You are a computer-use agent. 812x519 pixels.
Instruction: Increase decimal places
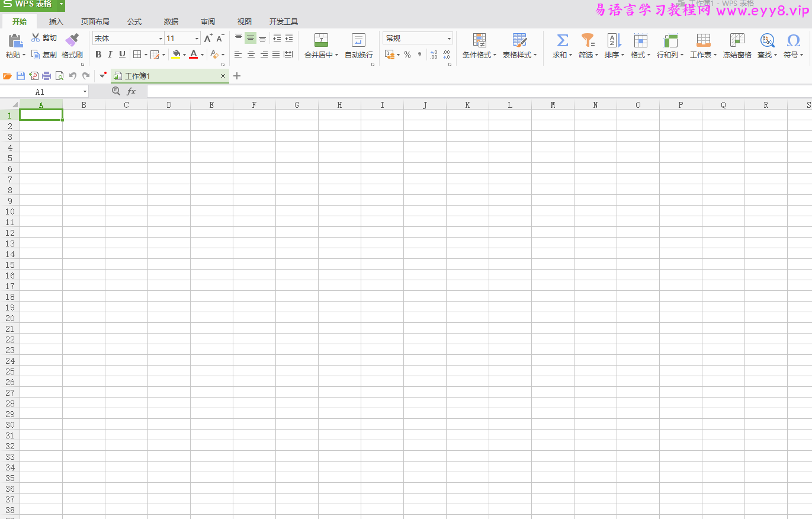[434, 55]
